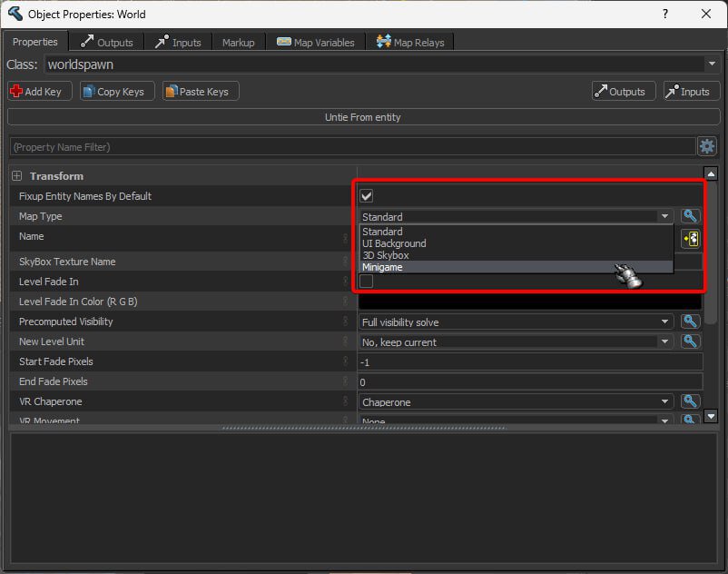The height and width of the screenshot is (574, 728).
Task: Uncheck Fixup Entity Names By Default
Action: (367, 196)
